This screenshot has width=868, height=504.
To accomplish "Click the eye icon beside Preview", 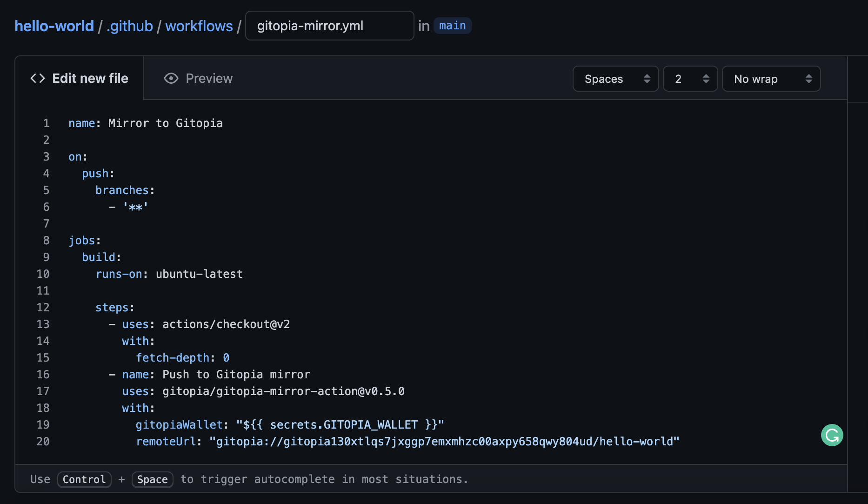I will [x=171, y=78].
